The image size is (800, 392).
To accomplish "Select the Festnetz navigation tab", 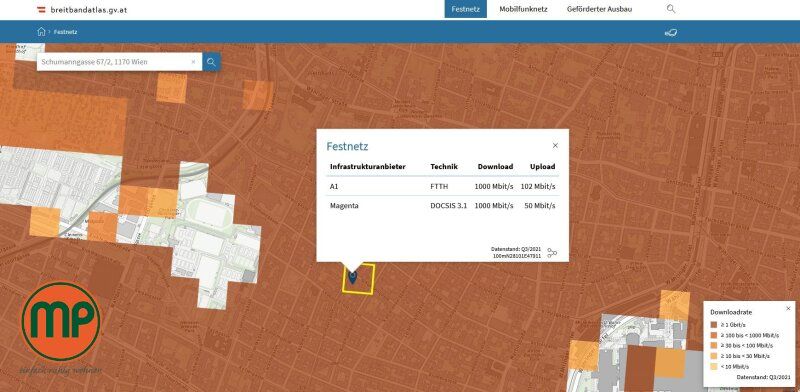I will click(465, 9).
